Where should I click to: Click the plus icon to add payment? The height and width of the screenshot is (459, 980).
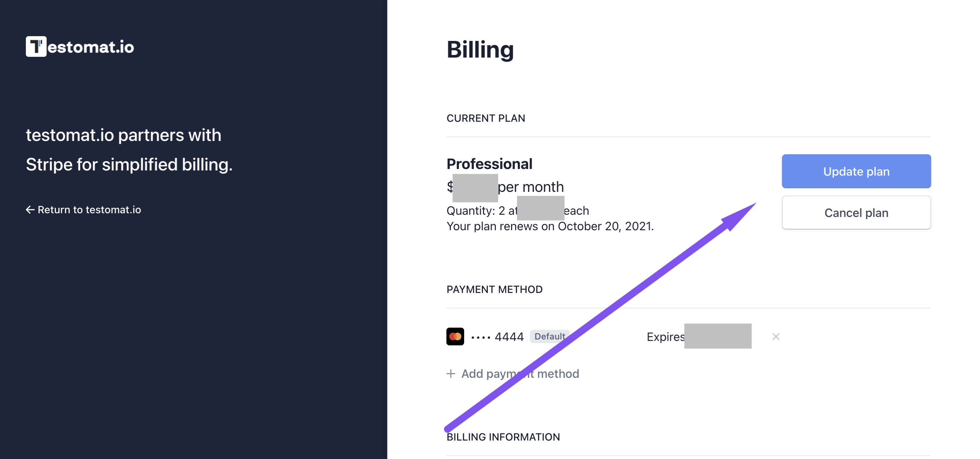[451, 374]
